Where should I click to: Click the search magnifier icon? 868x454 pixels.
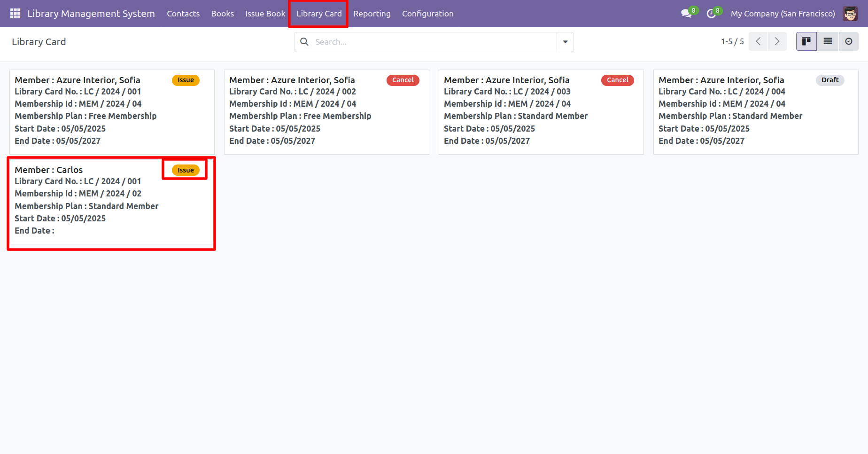point(304,42)
